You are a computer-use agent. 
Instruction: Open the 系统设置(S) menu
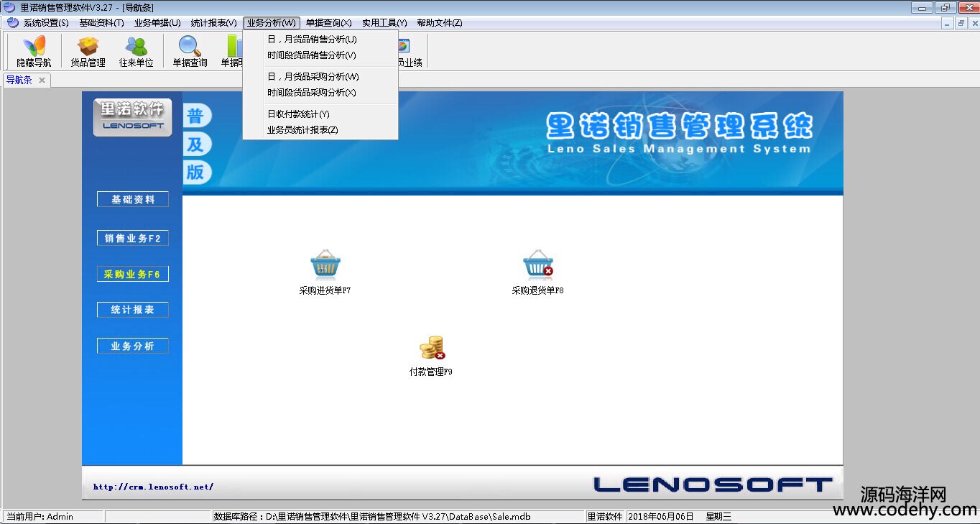[46, 23]
